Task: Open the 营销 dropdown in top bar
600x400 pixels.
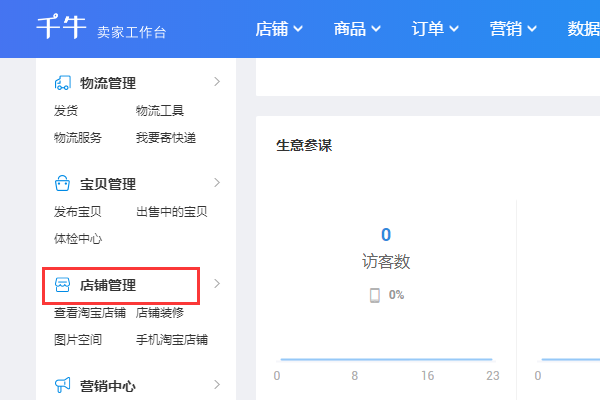Action: tap(513, 29)
